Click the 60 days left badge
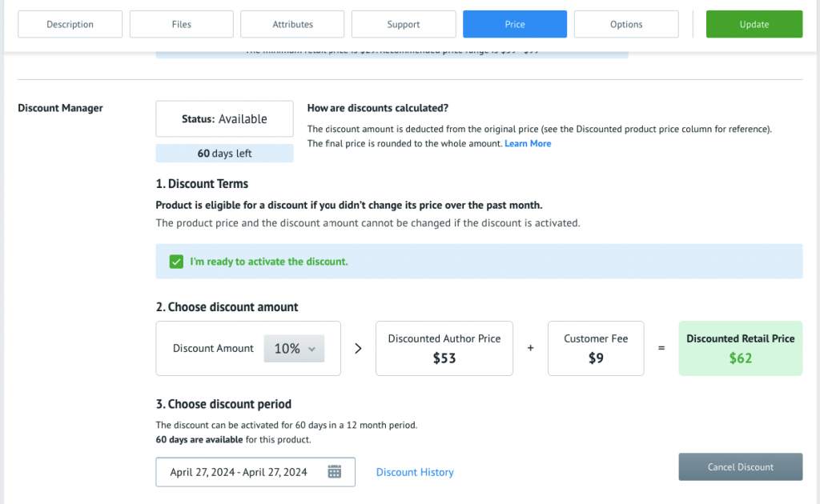 224,154
